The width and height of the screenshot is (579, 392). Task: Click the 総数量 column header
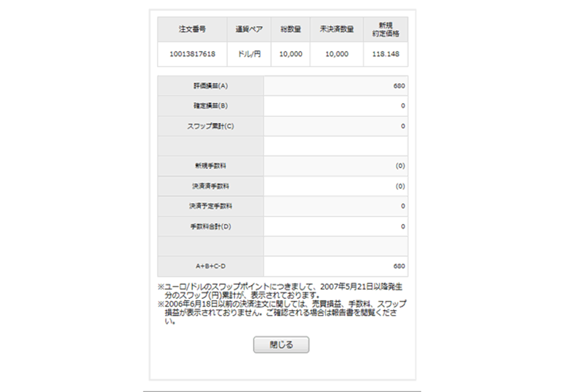[x=290, y=29]
